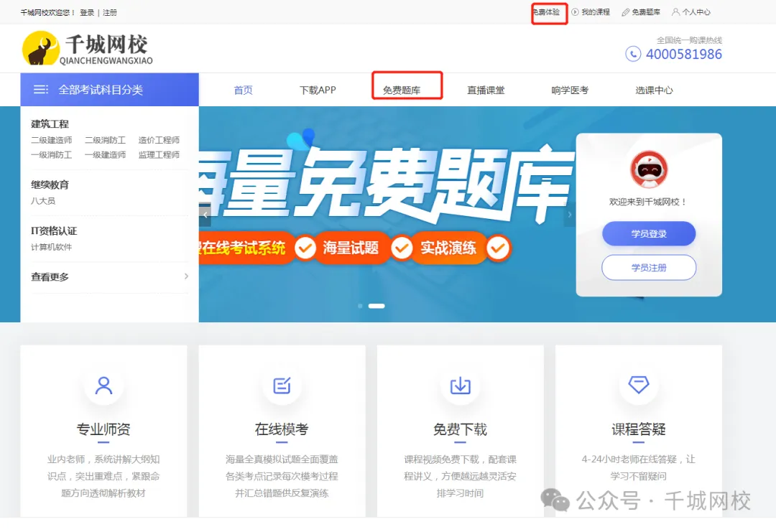Click 查看更多 text
This screenshot has height=532, width=776.
pyautogui.click(x=50, y=276)
